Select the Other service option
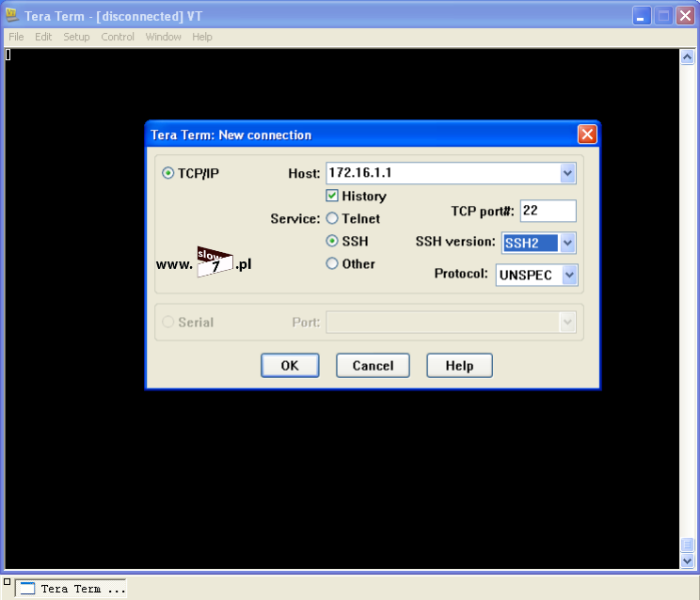Screen dimensions: 700x600 (332, 263)
